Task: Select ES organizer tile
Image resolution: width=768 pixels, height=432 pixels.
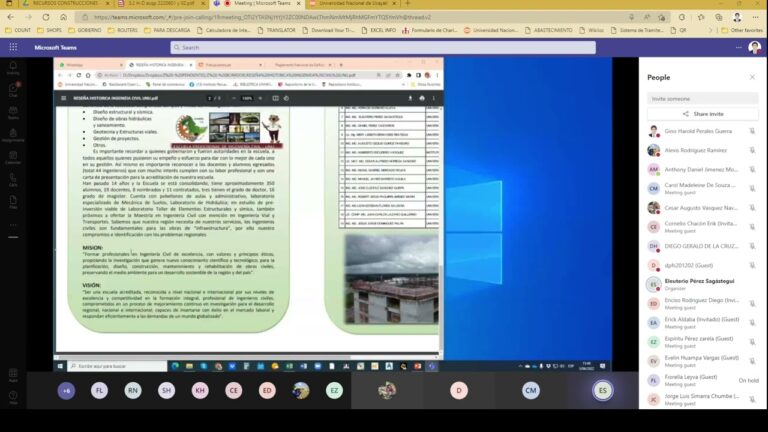Action: tap(602, 390)
